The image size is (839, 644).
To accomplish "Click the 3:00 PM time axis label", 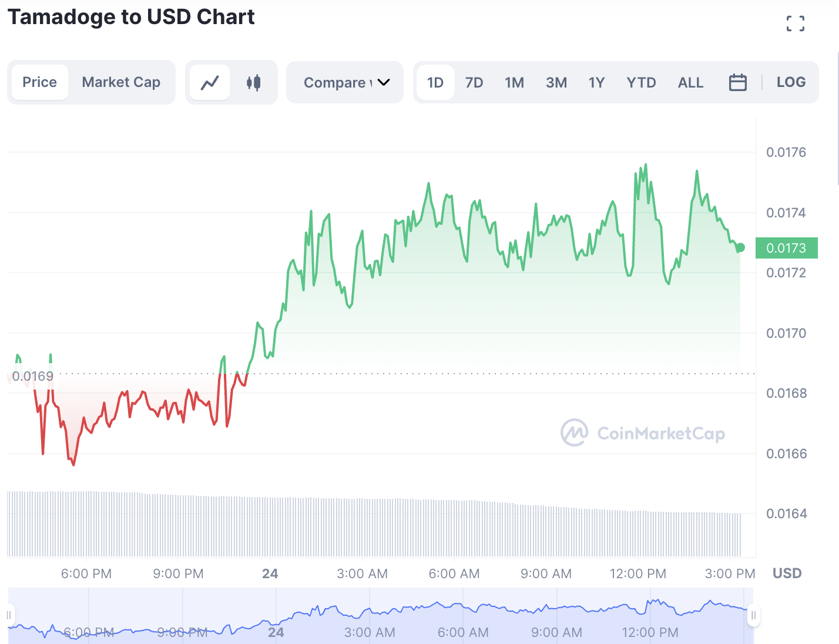I will tap(730, 573).
